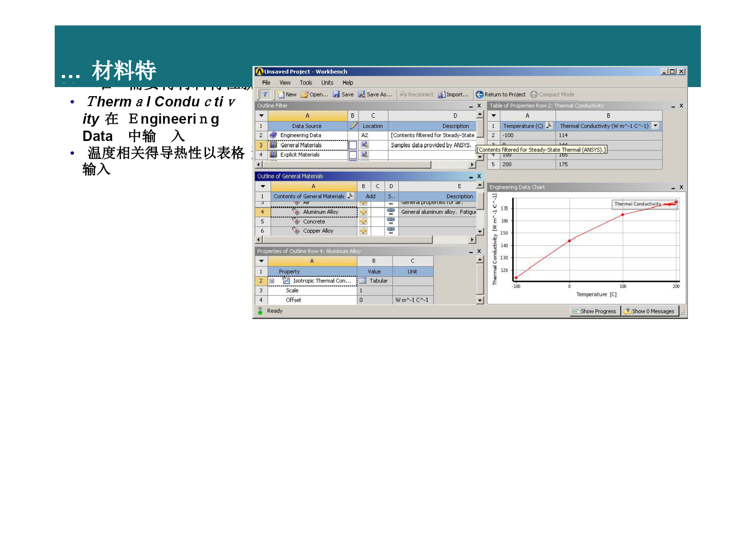Click the Properties panel vertical scrollbar down arrow
The width and height of the screenshot is (756, 535).
click(x=480, y=300)
